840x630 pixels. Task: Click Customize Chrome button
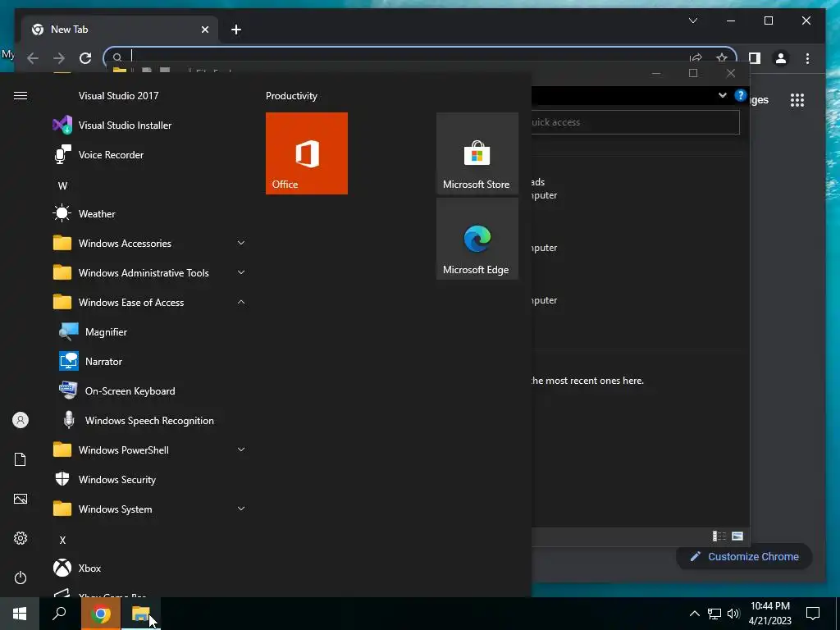(x=745, y=557)
